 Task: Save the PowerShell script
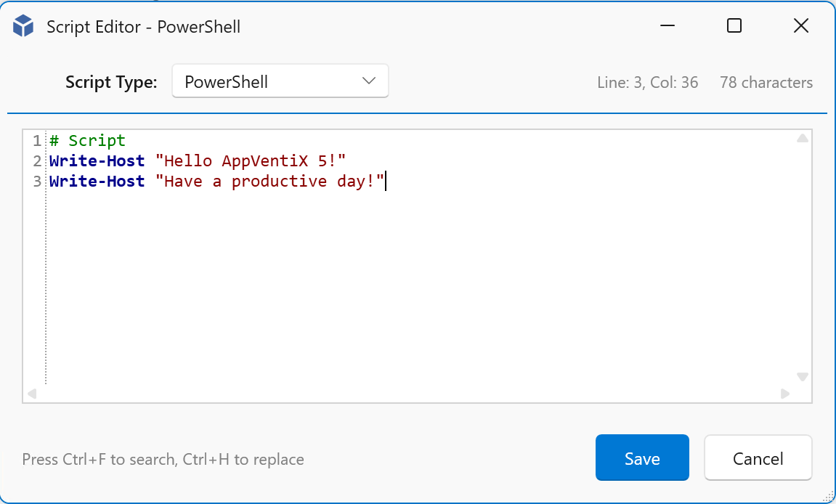(642, 458)
